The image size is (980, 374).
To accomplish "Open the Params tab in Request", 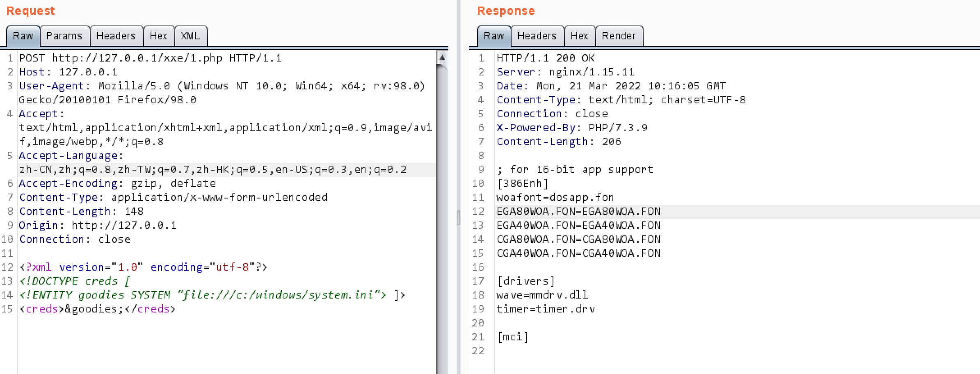I will tap(64, 36).
